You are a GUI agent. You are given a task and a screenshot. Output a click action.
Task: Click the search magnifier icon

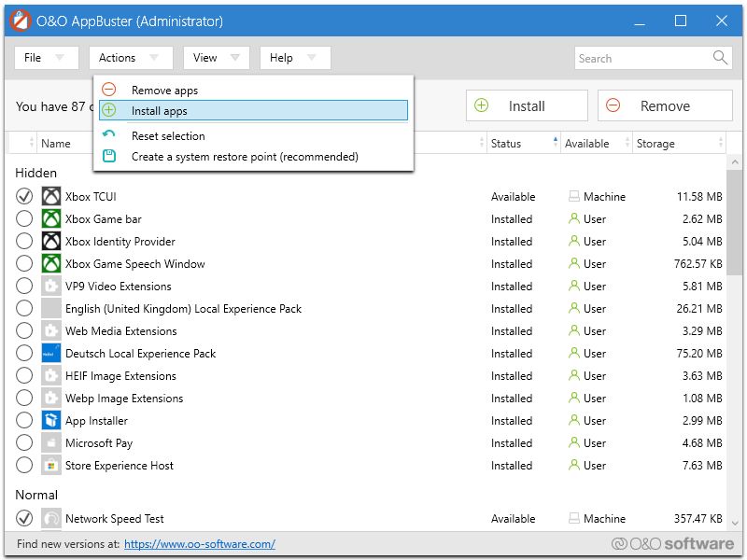point(720,58)
